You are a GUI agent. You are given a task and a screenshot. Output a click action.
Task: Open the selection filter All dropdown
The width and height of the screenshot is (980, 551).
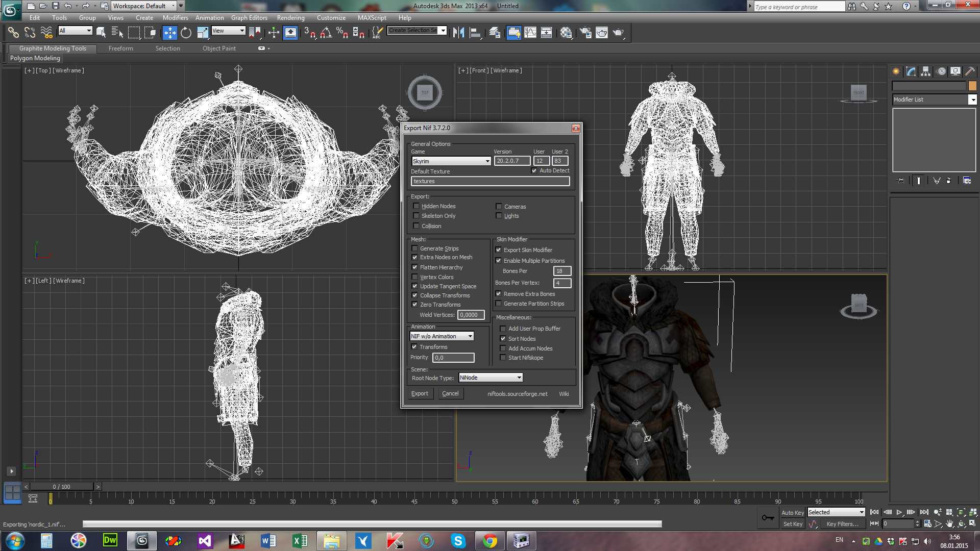click(75, 31)
